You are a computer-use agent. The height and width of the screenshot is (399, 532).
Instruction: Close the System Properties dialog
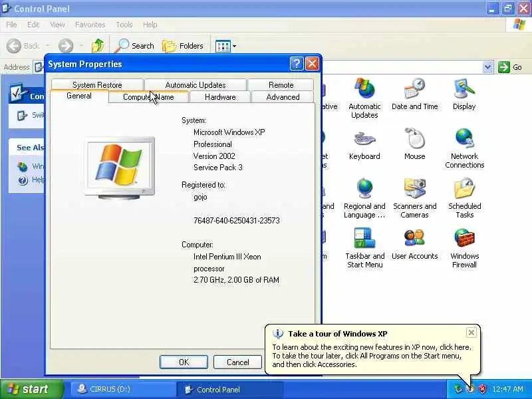[x=312, y=64]
